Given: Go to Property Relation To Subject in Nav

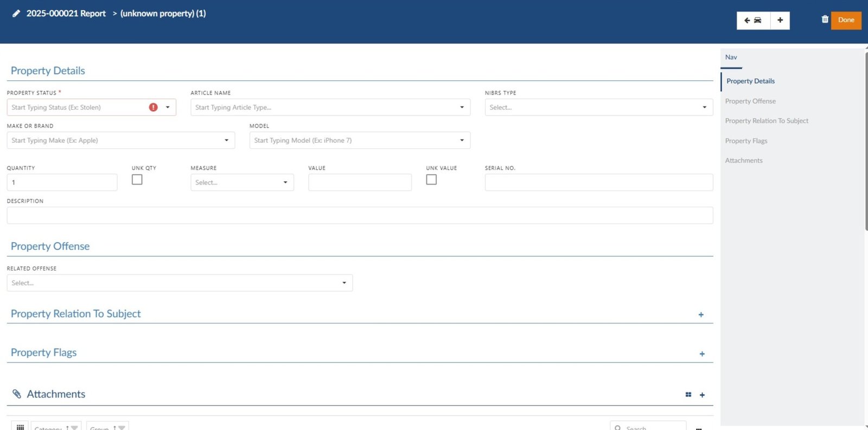Looking at the screenshot, I should 767,121.
